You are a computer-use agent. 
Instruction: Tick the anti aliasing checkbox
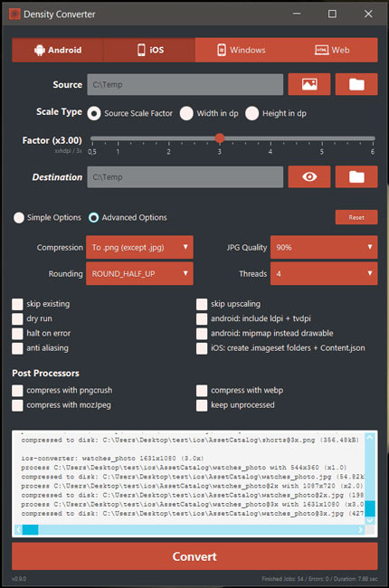17,348
